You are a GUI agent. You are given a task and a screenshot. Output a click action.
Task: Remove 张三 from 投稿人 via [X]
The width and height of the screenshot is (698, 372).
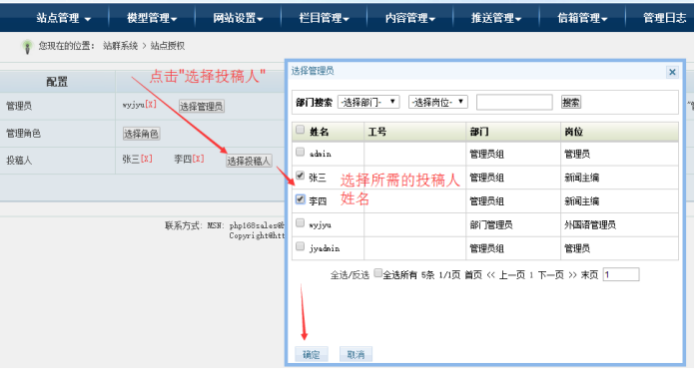[146, 159]
